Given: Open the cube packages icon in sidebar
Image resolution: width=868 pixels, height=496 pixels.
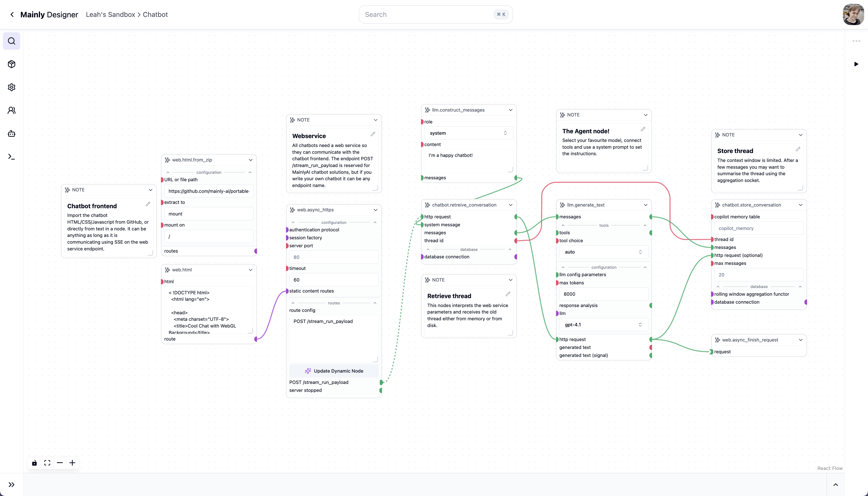Looking at the screenshot, I should (x=12, y=64).
